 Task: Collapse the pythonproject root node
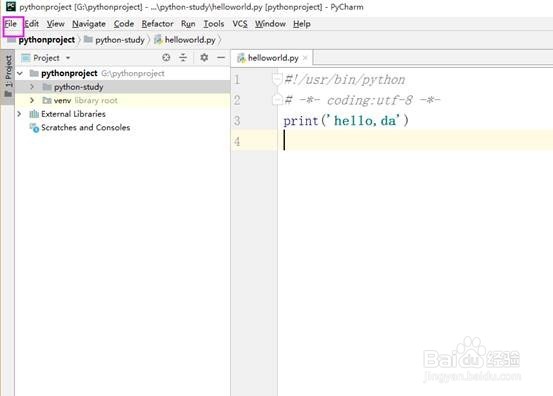[20, 73]
